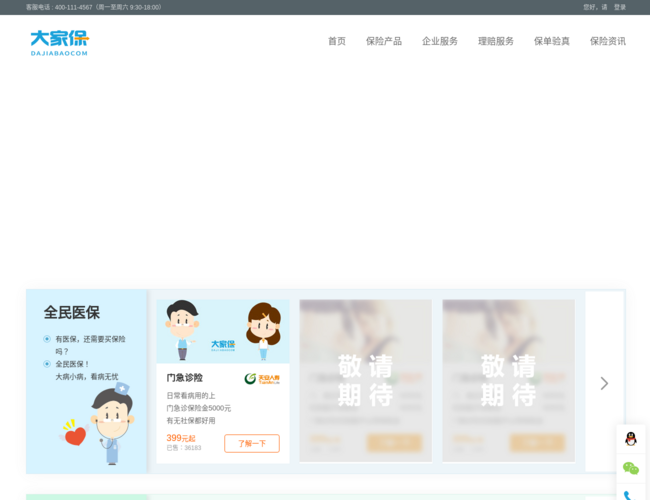Click the 了解一下 button for 门急诊险
The height and width of the screenshot is (500, 650).
(252, 444)
